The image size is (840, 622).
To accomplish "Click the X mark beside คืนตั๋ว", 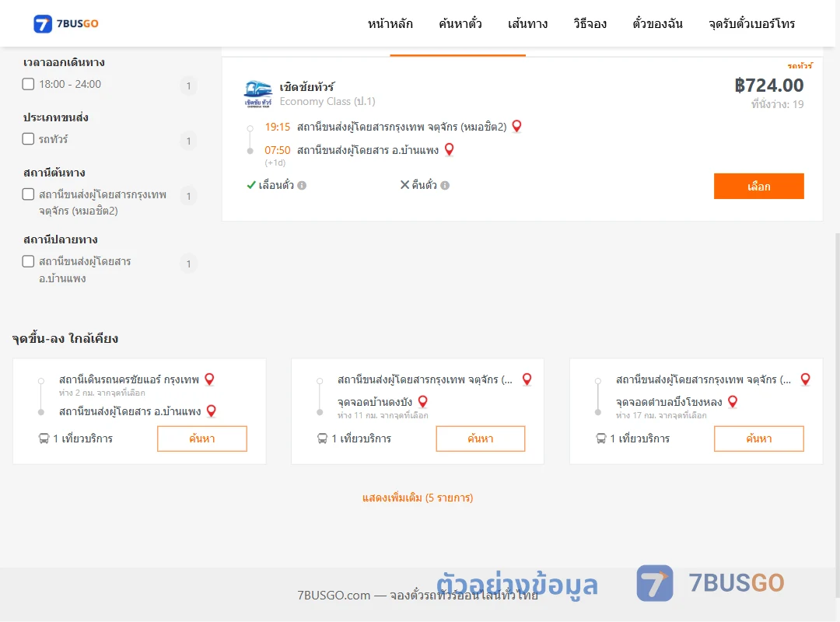I will coord(404,185).
